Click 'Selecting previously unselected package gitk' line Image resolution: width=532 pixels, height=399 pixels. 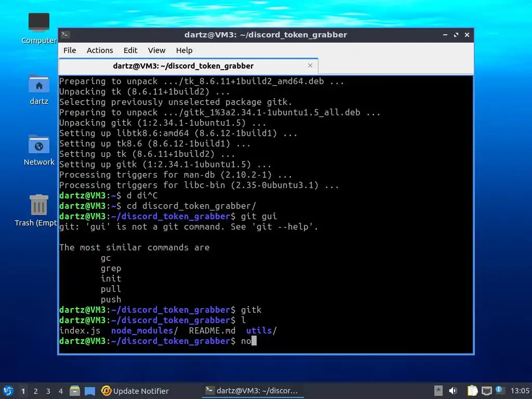point(176,102)
